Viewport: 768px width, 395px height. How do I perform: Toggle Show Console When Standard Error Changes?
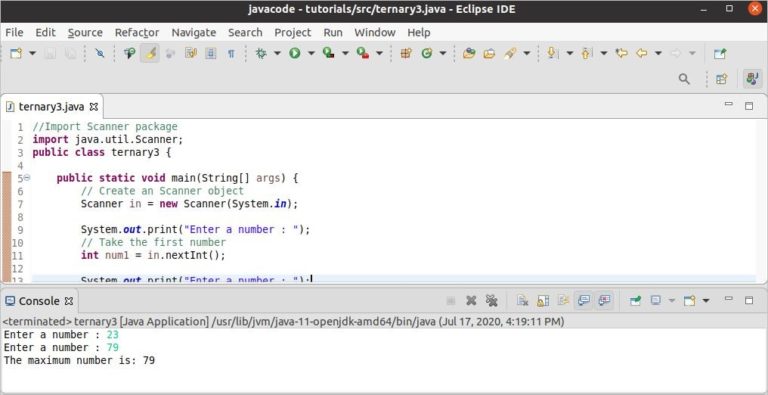click(x=604, y=300)
